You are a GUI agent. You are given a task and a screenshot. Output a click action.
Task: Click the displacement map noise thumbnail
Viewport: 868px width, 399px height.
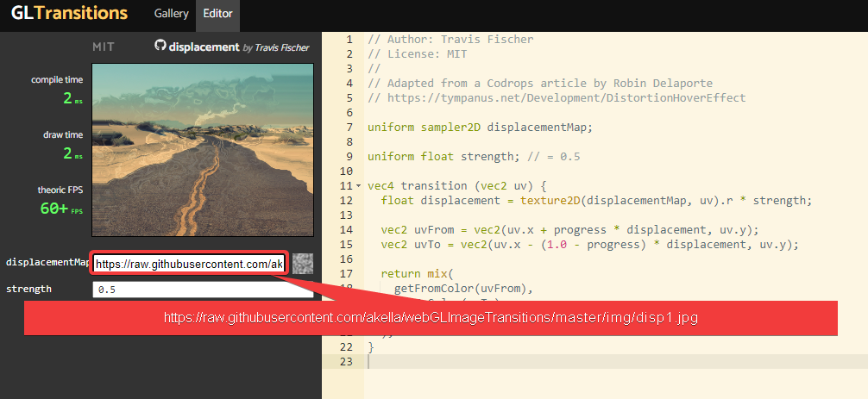[x=303, y=264]
